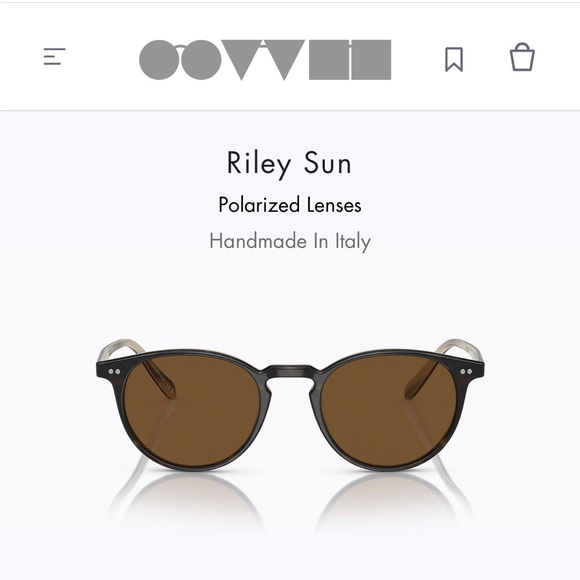The height and width of the screenshot is (580, 580).
Task: Click the left hinge rivets on frame
Action: point(114,371)
